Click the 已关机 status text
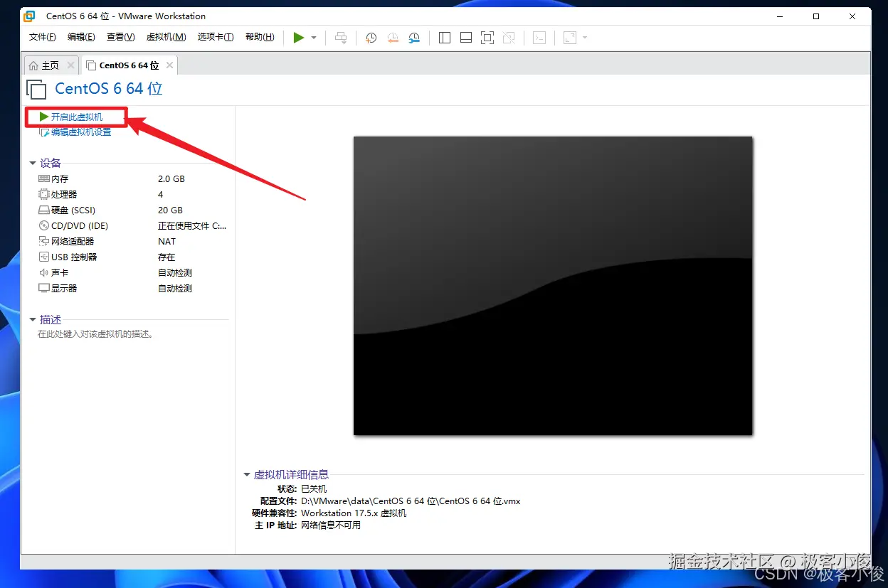This screenshot has width=888, height=588. (x=314, y=489)
